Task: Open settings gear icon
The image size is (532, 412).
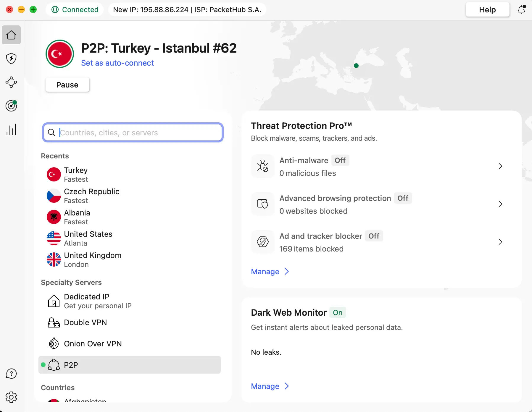Action: click(x=11, y=397)
